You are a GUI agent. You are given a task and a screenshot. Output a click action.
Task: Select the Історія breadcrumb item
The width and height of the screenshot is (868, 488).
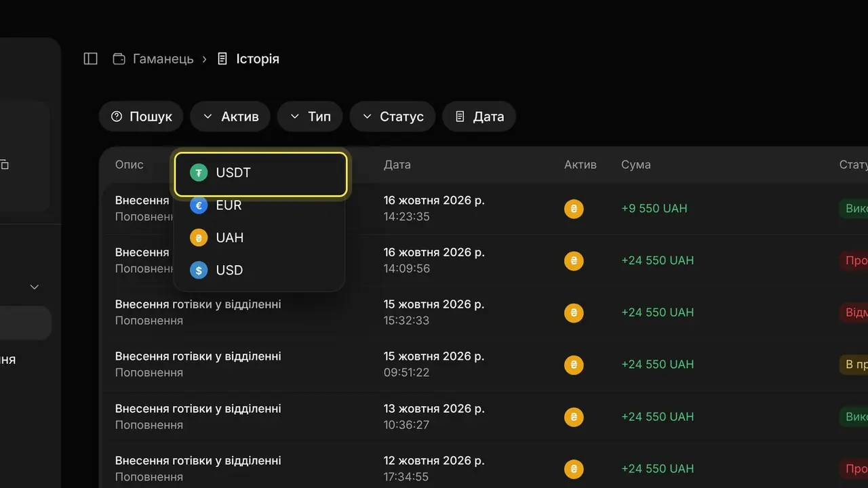coord(248,59)
